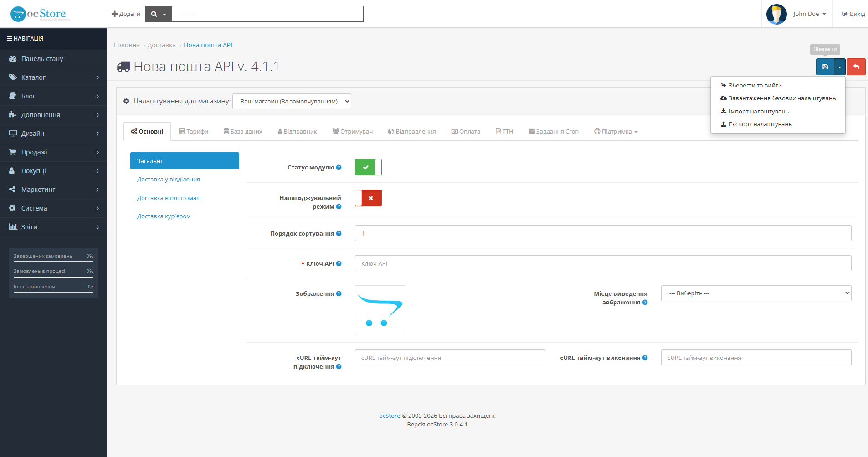Click help icon next to Порядок сортування
This screenshot has height=457, width=868.
[339, 234]
